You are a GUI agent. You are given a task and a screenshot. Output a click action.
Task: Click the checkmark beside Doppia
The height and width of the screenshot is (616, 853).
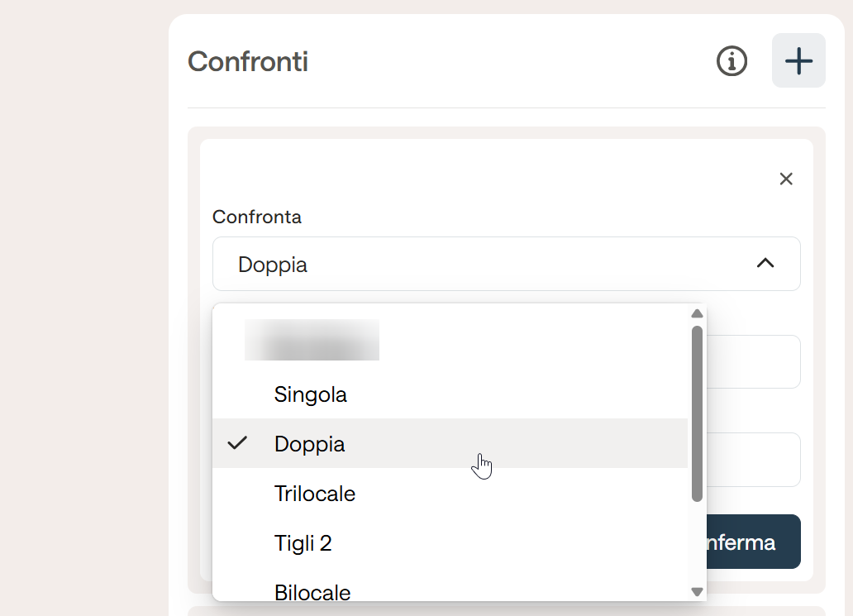237,443
